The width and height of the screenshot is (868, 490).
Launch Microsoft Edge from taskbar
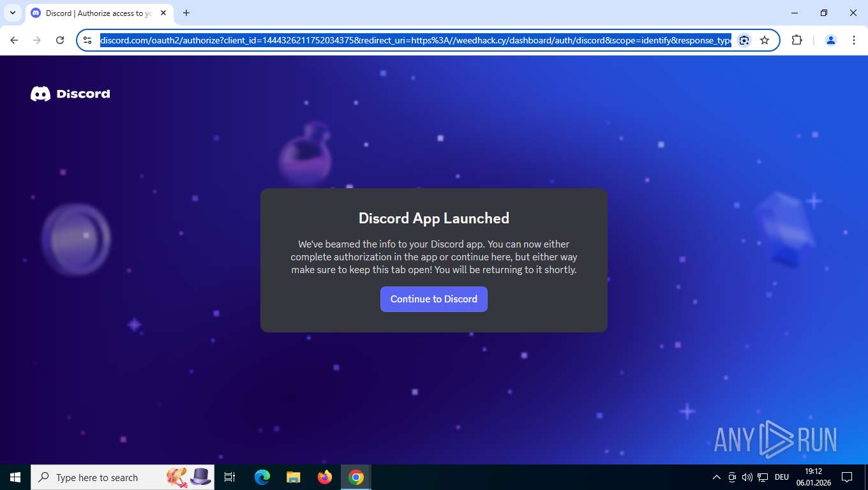[x=262, y=477]
